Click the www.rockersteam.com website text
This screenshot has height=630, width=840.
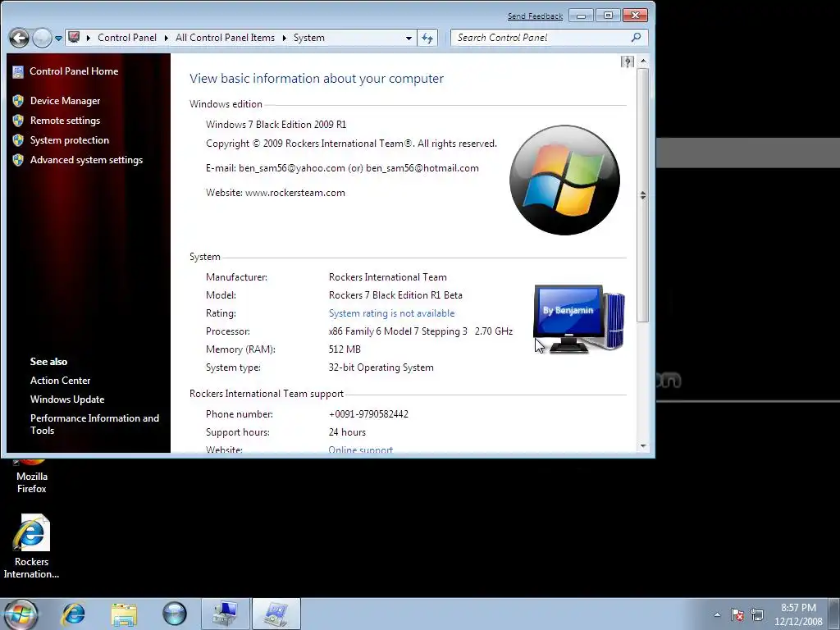point(295,193)
